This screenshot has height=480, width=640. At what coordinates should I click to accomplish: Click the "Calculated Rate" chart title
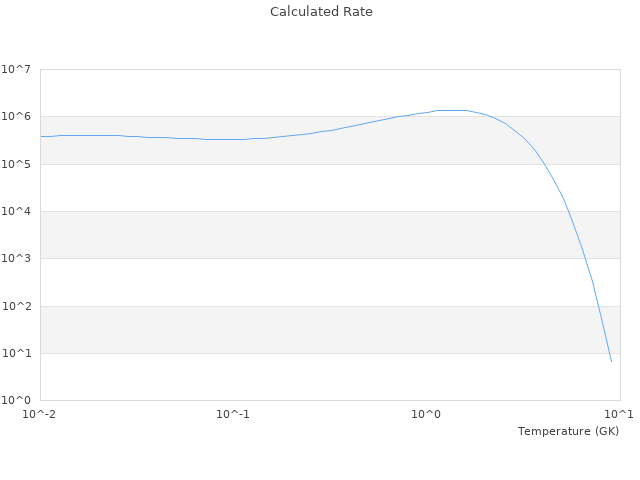pyautogui.click(x=320, y=12)
